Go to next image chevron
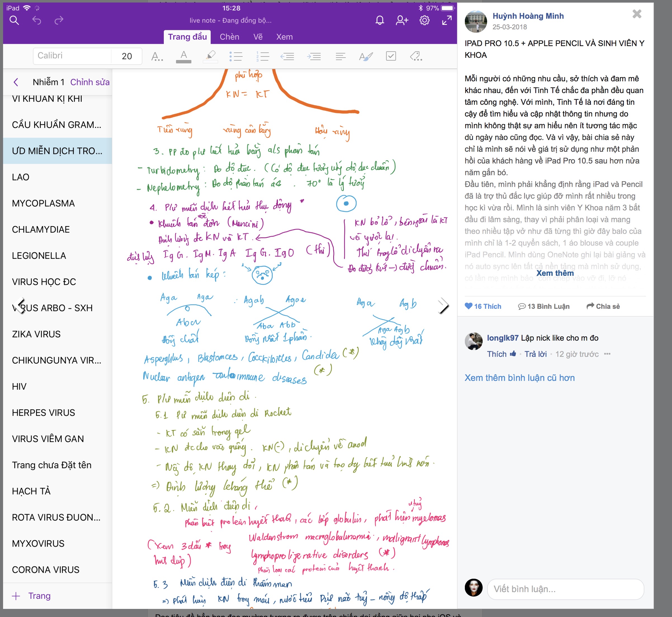Viewport: 672px width, 617px height. point(443,305)
